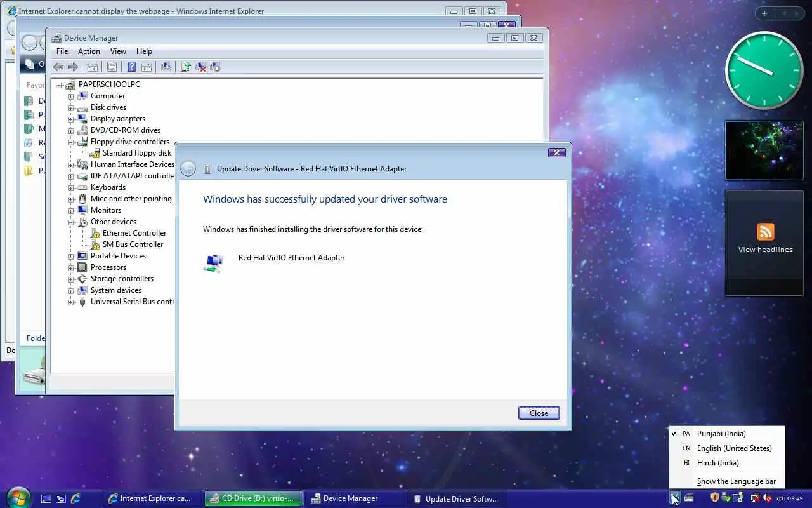Expand the Processors node
This screenshot has height=508, width=812.
tap(71, 267)
